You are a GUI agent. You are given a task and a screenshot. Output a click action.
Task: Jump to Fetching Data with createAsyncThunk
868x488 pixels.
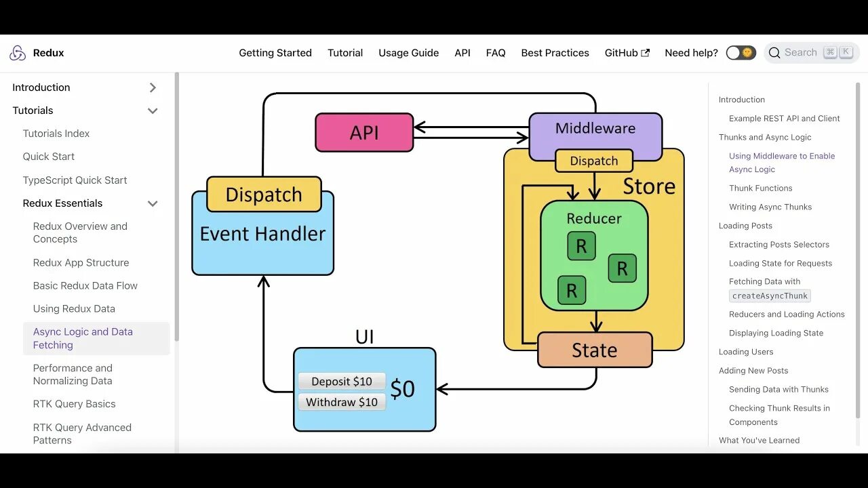[x=770, y=289]
